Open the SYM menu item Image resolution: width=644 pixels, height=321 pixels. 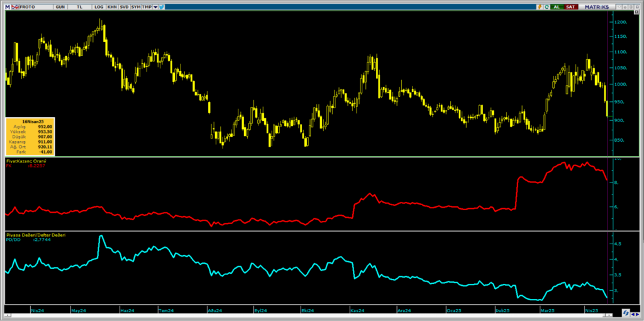click(x=135, y=6)
